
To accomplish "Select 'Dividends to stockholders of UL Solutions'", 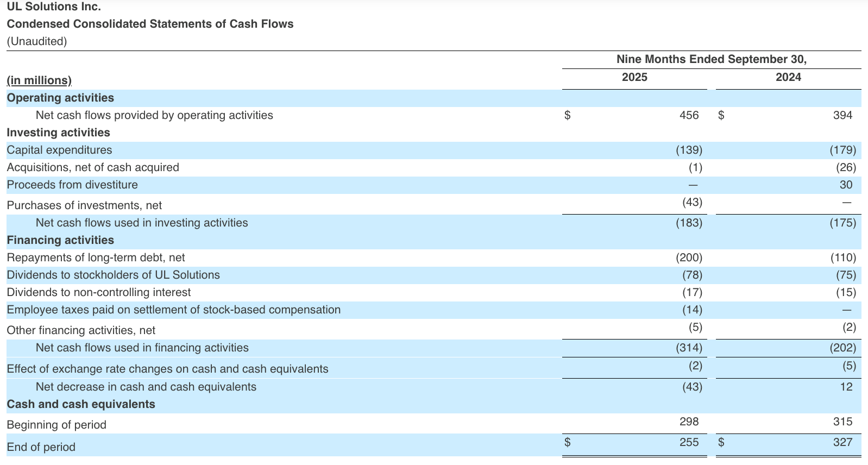I will (x=113, y=275).
